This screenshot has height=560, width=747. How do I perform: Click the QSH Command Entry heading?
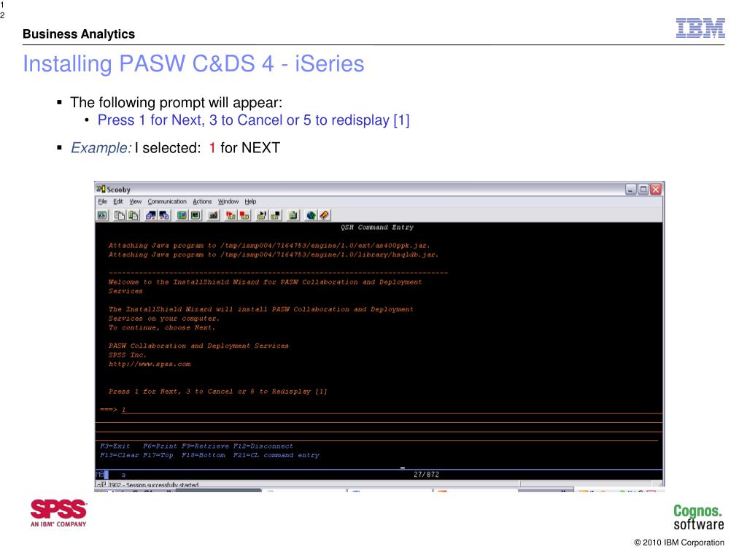pyautogui.click(x=377, y=227)
